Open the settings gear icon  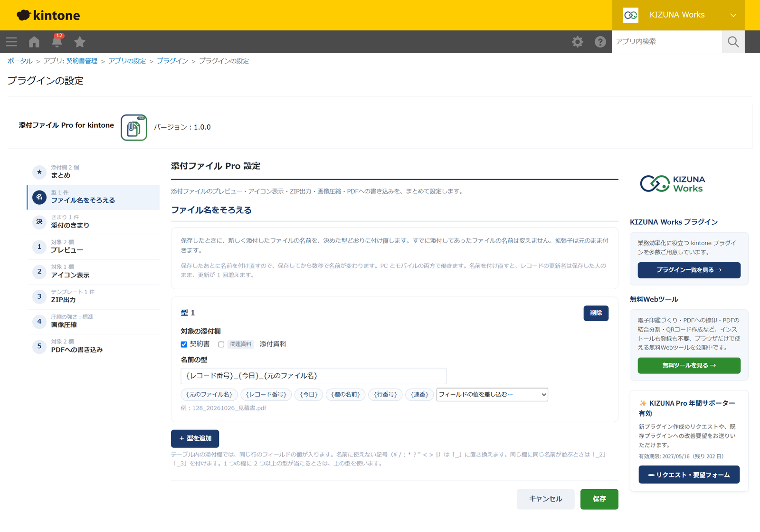578,42
